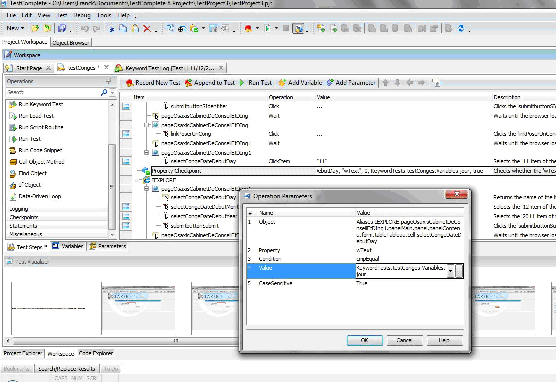Expand the Checkpoints operations category
The image size is (556, 382).
click(57, 217)
